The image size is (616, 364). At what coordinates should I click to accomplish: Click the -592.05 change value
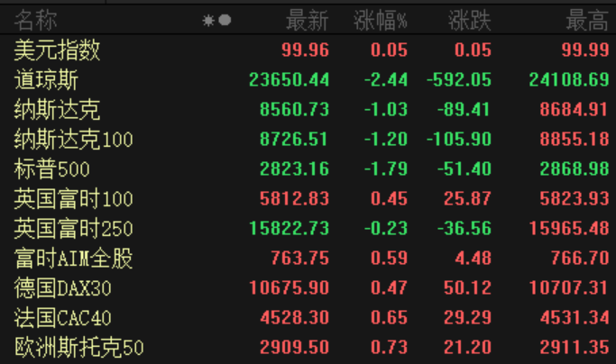[459, 80]
